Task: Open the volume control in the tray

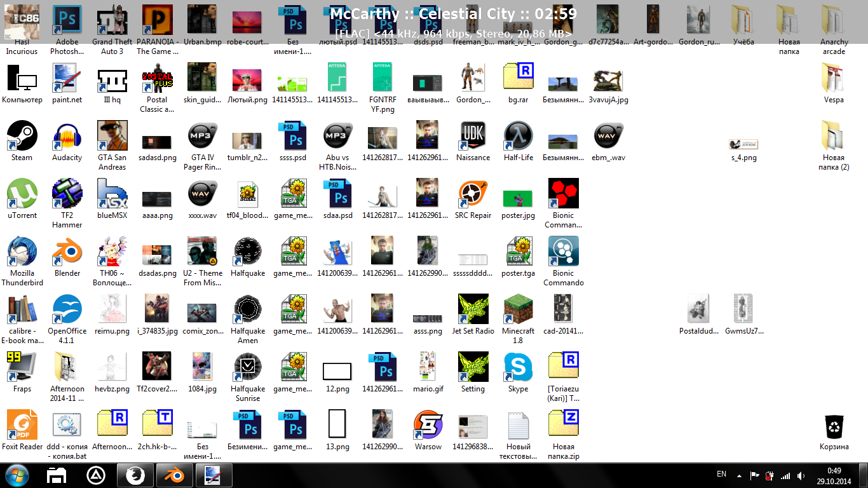Action: (x=800, y=475)
